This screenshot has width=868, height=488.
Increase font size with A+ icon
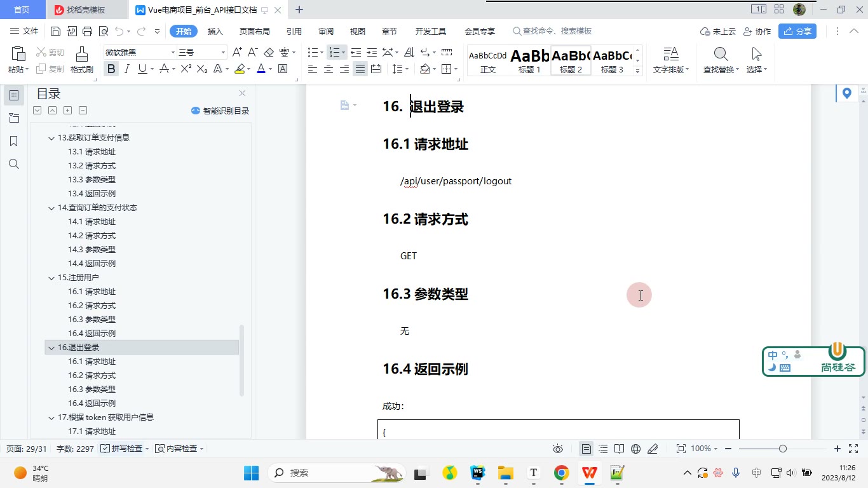tap(237, 52)
